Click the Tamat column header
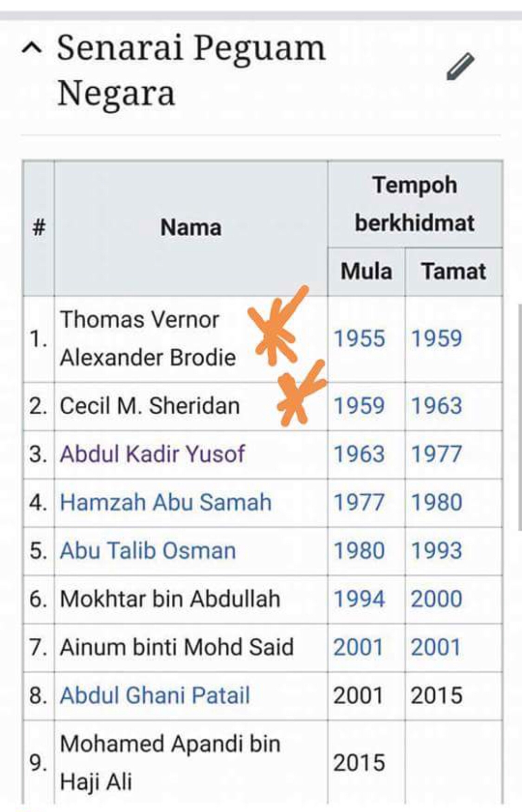The height and width of the screenshot is (812, 522). coord(454,272)
